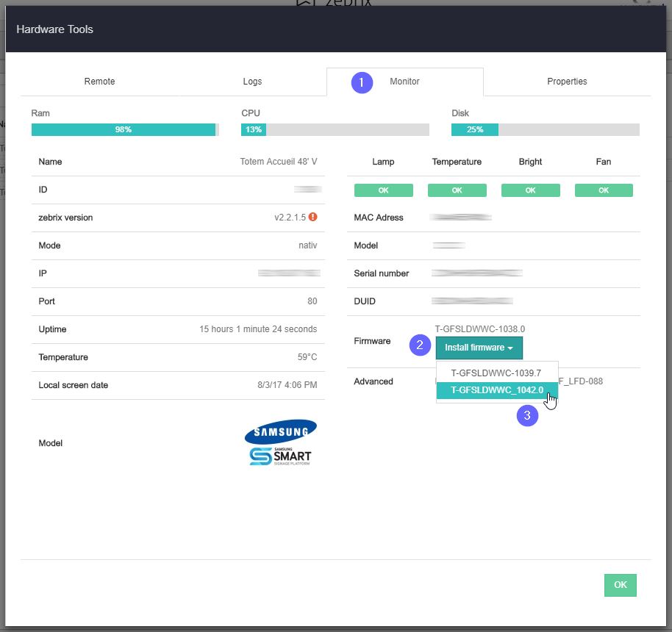Select the Monitor tab
The image size is (672, 632).
coord(404,82)
